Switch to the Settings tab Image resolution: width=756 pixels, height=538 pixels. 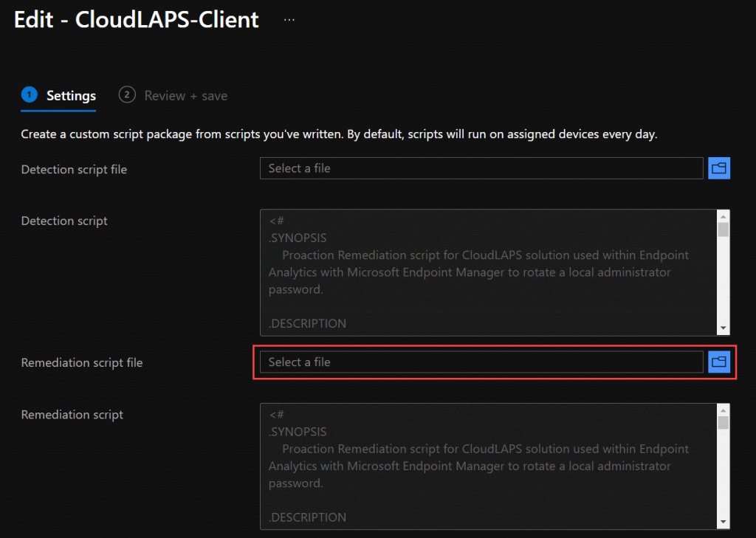click(58, 95)
